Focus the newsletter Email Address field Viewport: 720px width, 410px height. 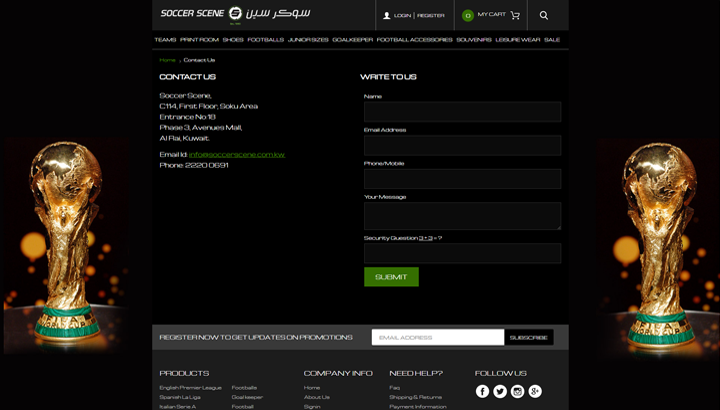click(438, 337)
